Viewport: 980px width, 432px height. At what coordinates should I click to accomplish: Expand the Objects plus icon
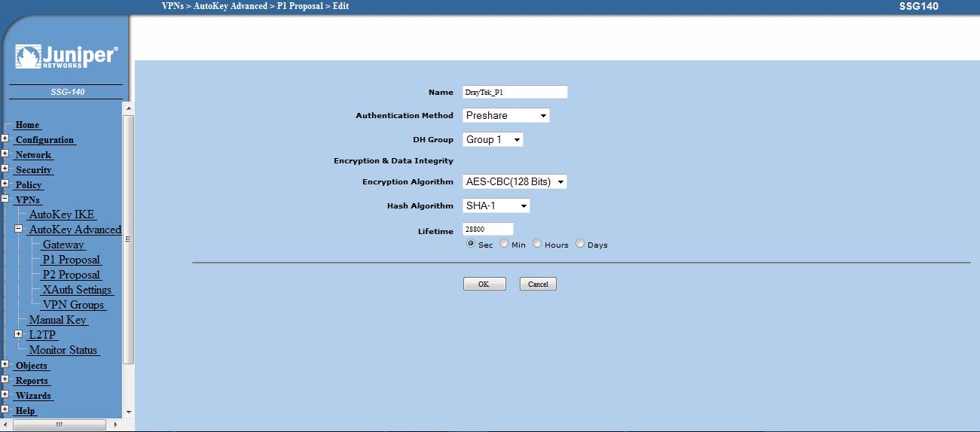point(5,365)
